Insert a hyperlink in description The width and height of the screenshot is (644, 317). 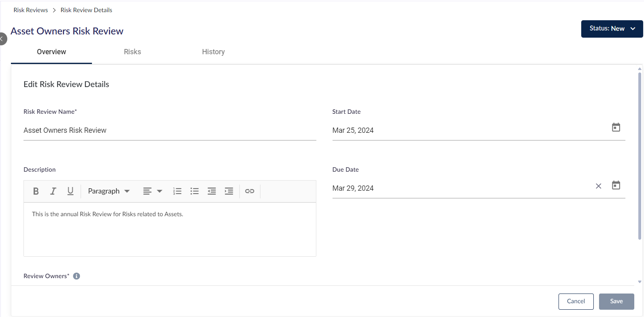250,191
